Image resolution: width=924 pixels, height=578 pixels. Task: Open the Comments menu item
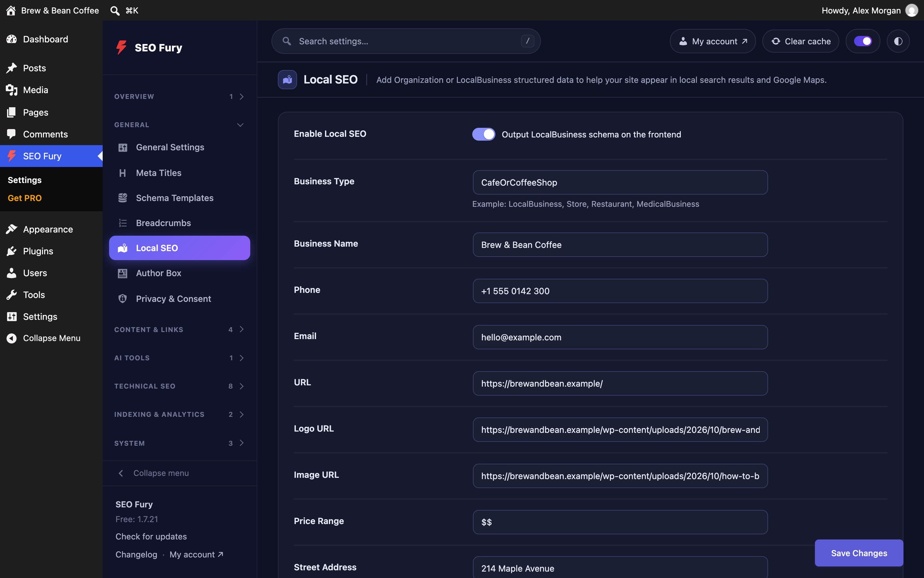pyautogui.click(x=51, y=134)
